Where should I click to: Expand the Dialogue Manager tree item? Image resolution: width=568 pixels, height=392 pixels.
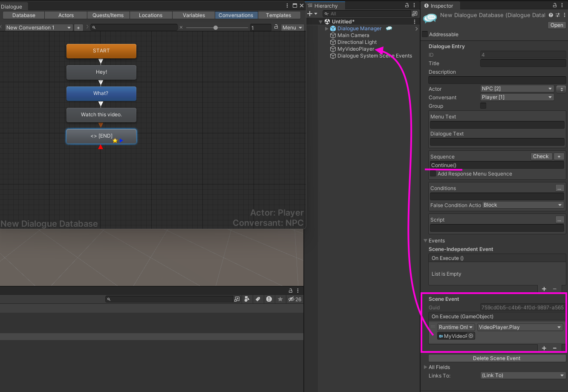pyautogui.click(x=327, y=29)
